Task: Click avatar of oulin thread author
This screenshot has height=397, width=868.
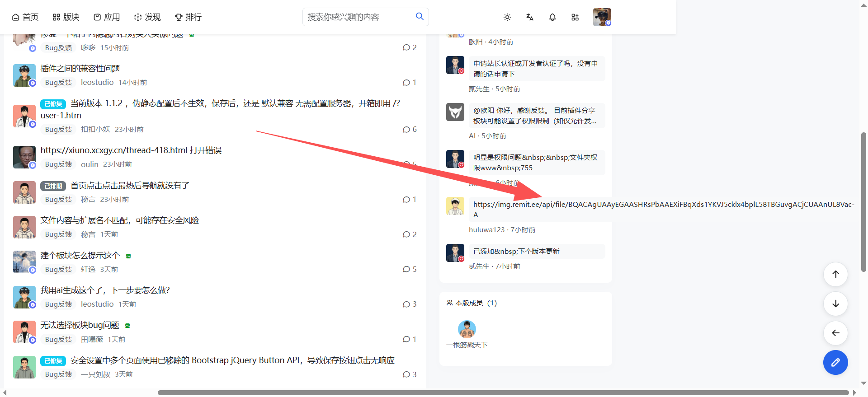Action: click(24, 157)
